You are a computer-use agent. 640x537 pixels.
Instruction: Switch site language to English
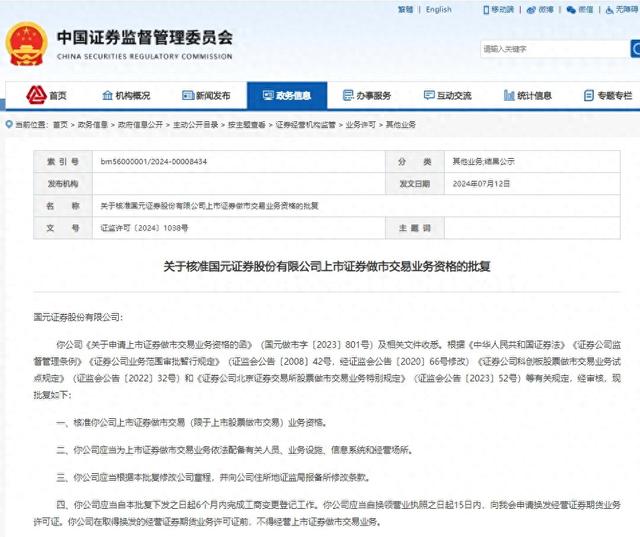tap(439, 9)
